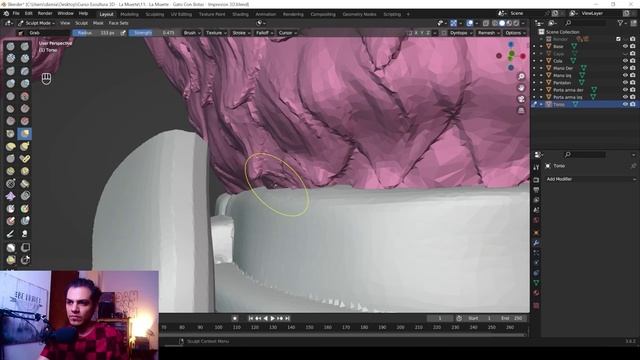The image size is (640, 360).
Task: Open the Modifiers wrench properties tab
Action: 536,243
